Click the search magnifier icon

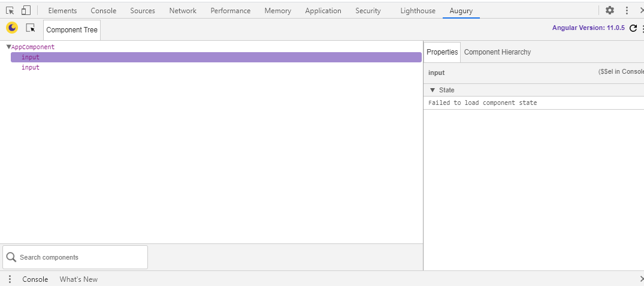click(11, 257)
